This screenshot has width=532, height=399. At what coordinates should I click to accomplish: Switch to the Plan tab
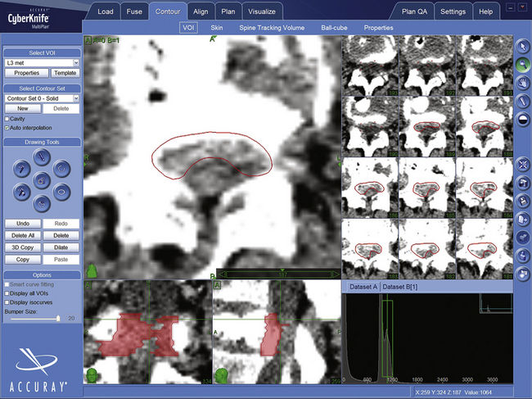(x=228, y=11)
